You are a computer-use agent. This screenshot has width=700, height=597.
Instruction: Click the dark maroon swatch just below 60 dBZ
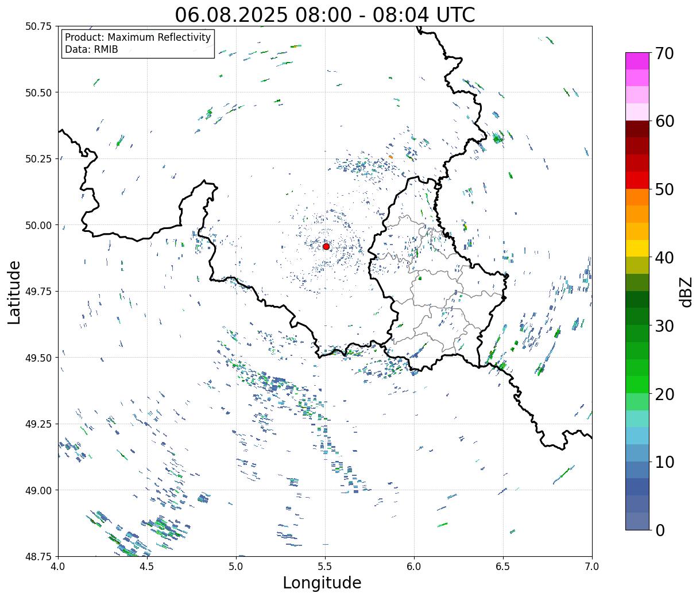pyautogui.click(x=637, y=129)
